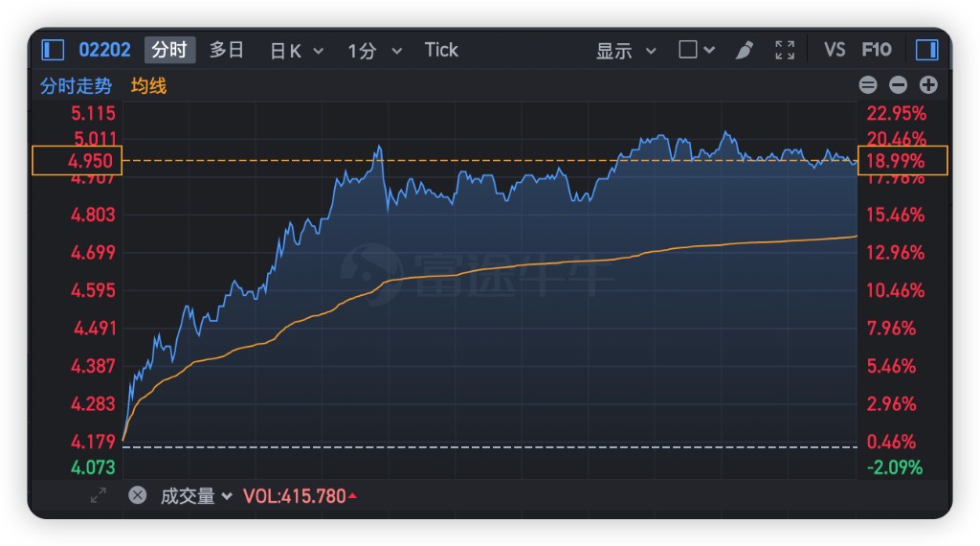The width and height of the screenshot is (980, 546).
Task: Enter fullscreen chart mode
Action: pyautogui.click(x=785, y=50)
